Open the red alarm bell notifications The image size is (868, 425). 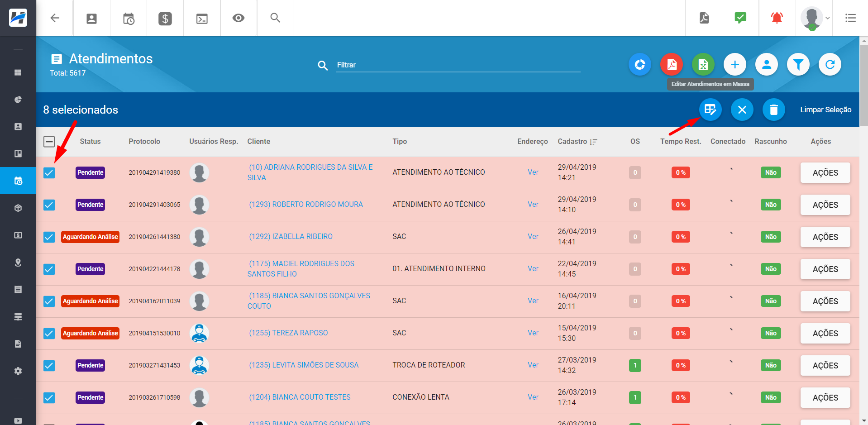click(x=777, y=18)
